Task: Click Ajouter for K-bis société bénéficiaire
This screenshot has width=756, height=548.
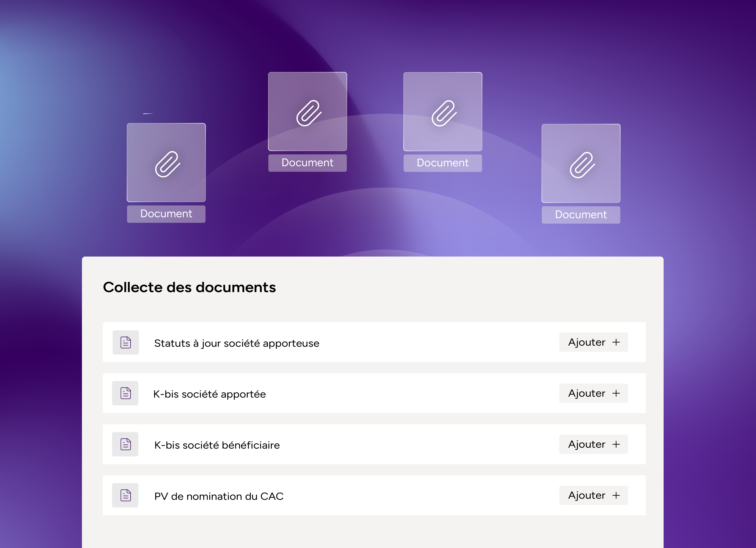Action: 593,444
